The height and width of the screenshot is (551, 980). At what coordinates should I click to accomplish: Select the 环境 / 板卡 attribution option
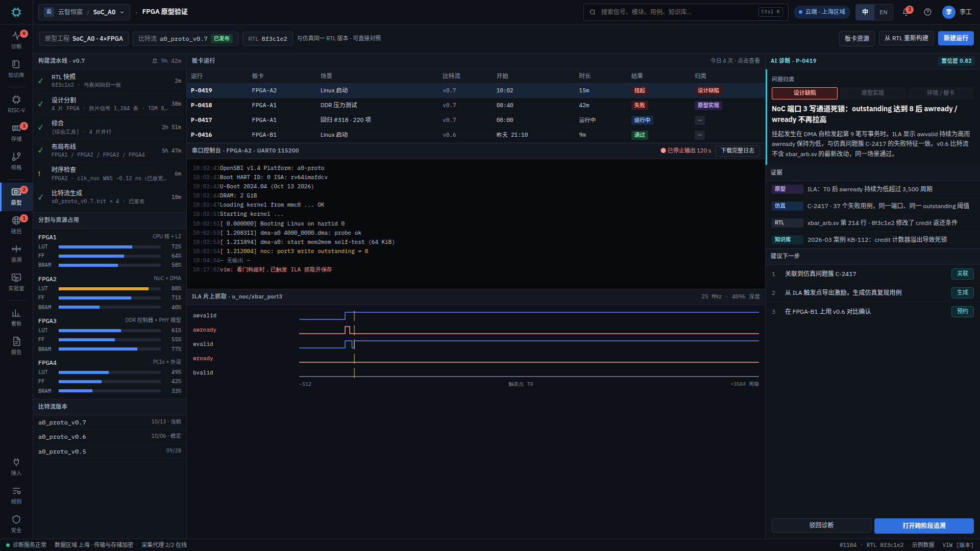tap(941, 93)
